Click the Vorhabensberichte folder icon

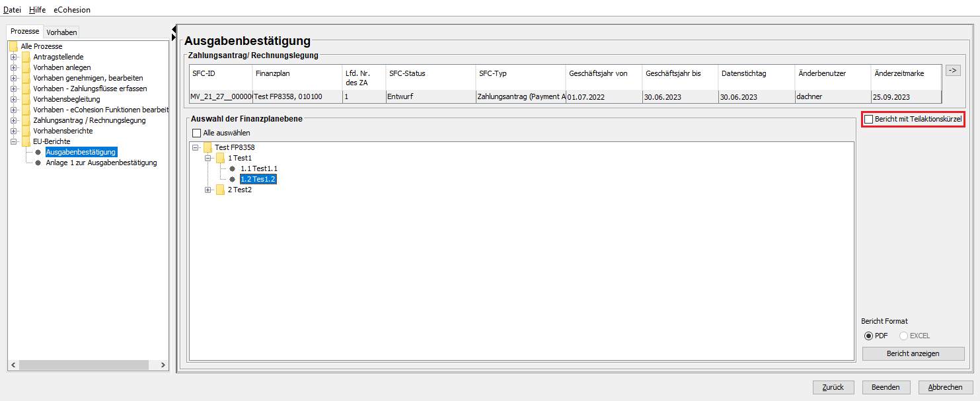point(26,131)
